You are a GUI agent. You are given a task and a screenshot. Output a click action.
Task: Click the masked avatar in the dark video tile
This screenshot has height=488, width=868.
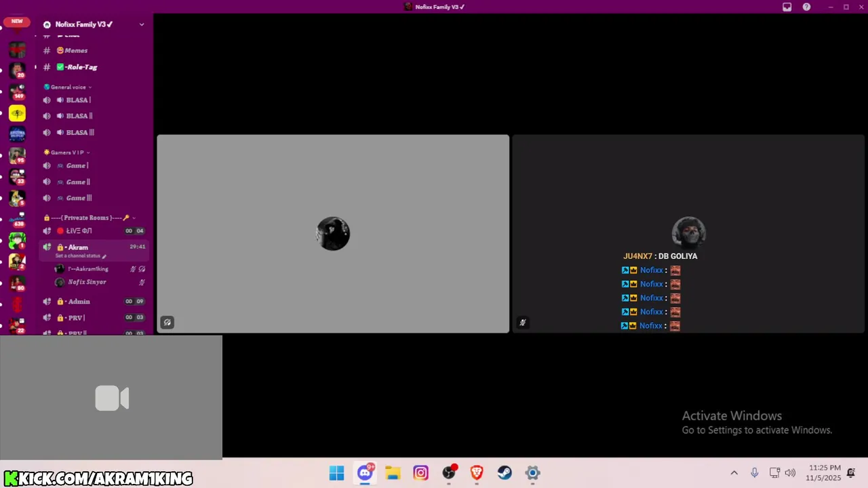click(689, 234)
